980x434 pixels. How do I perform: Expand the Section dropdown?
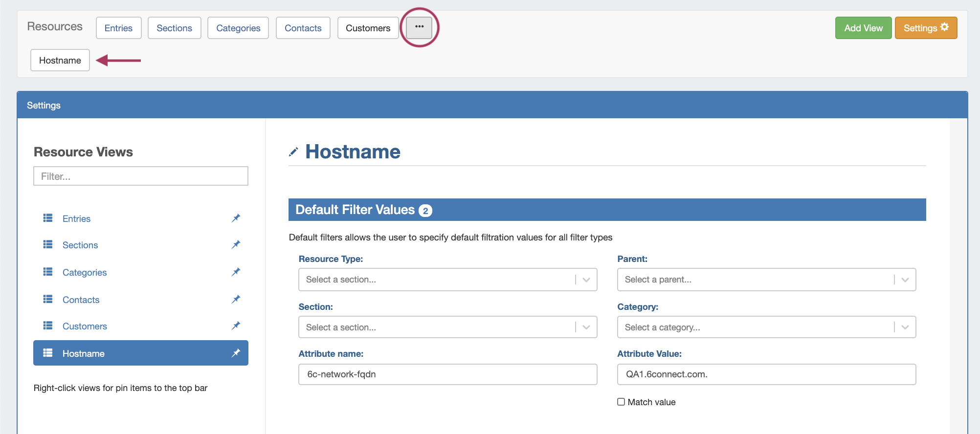point(447,327)
